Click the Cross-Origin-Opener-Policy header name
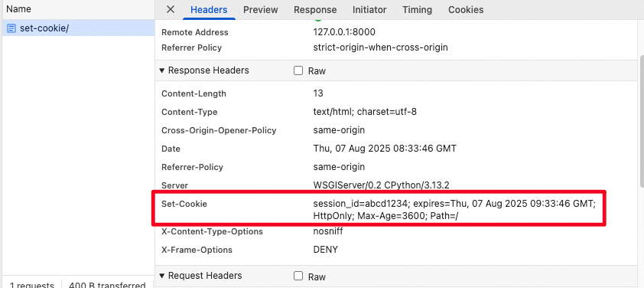The image size is (644, 288). coord(219,130)
